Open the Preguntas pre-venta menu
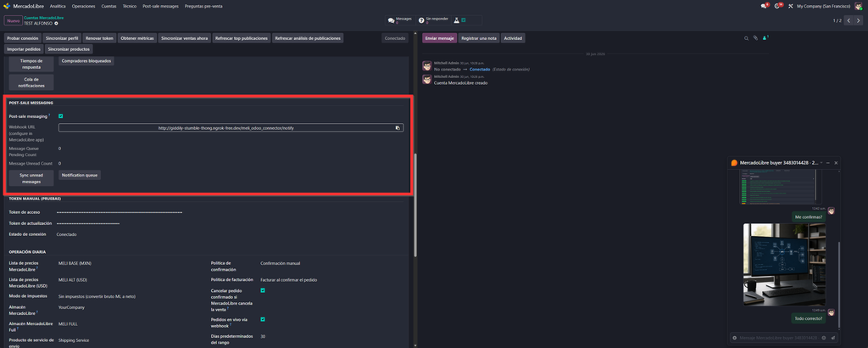This screenshot has height=348, width=868. pyautogui.click(x=203, y=6)
